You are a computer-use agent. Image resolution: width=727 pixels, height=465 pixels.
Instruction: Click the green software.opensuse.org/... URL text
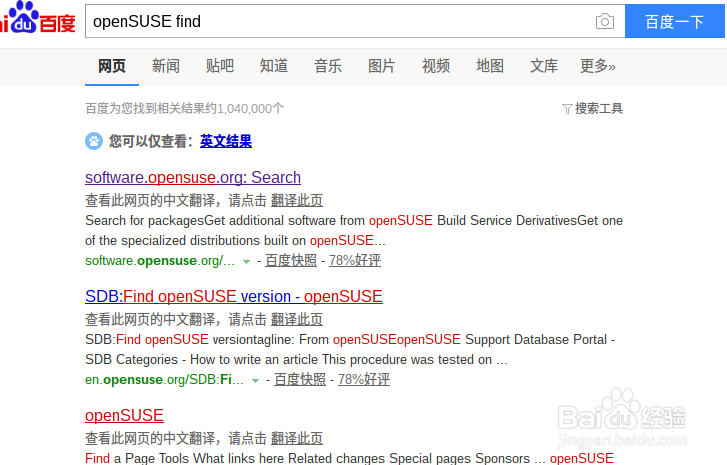pos(160,261)
